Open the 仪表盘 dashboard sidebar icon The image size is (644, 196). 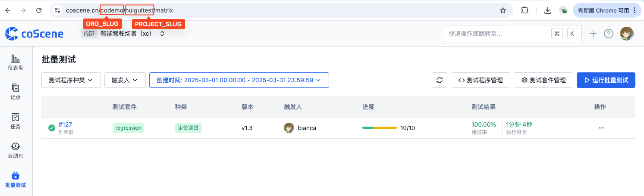point(16,62)
